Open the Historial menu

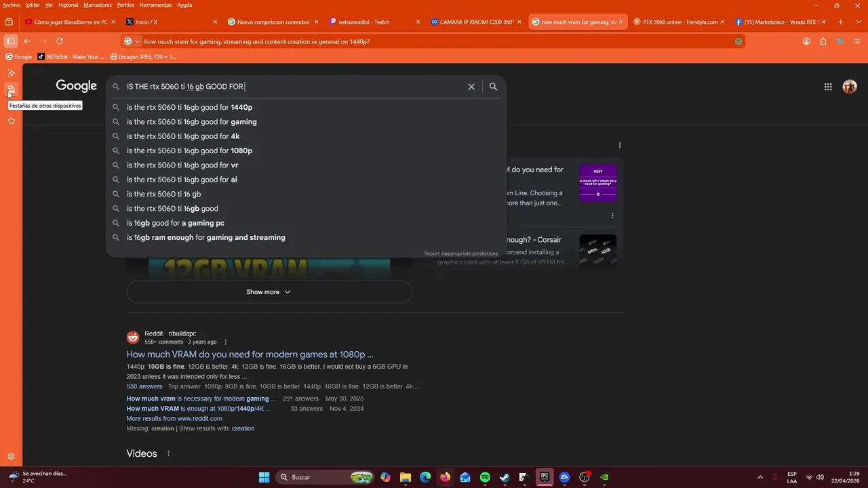68,5
